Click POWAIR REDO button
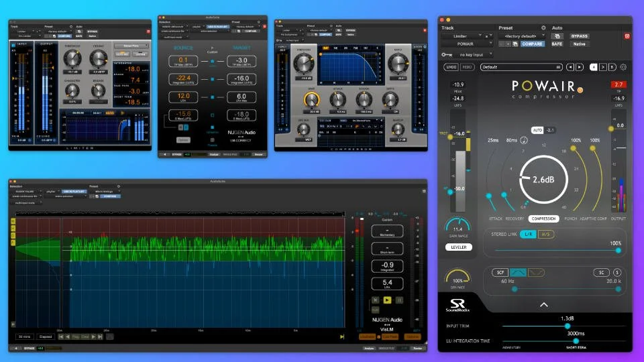 point(467,67)
